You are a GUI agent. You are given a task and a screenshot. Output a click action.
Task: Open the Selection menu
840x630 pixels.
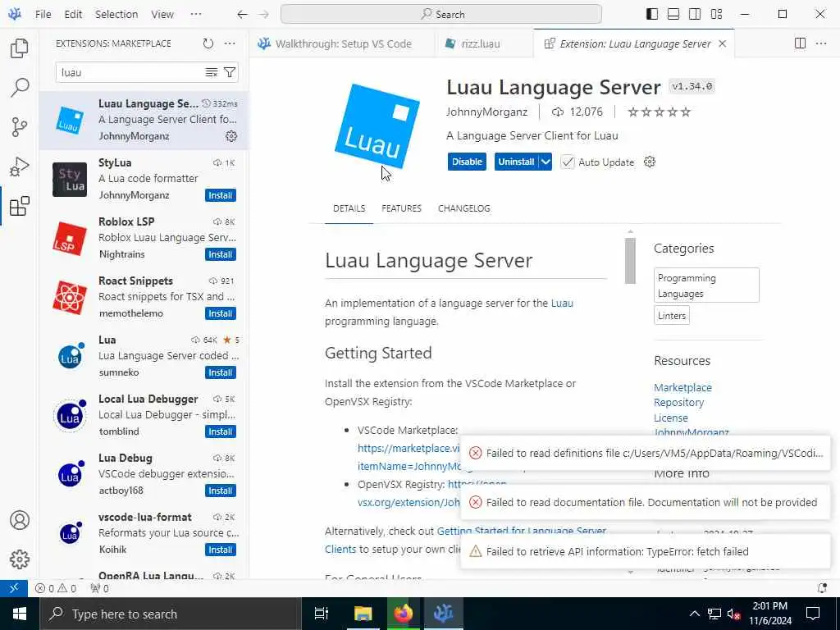pyautogui.click(x=116, y=15)
